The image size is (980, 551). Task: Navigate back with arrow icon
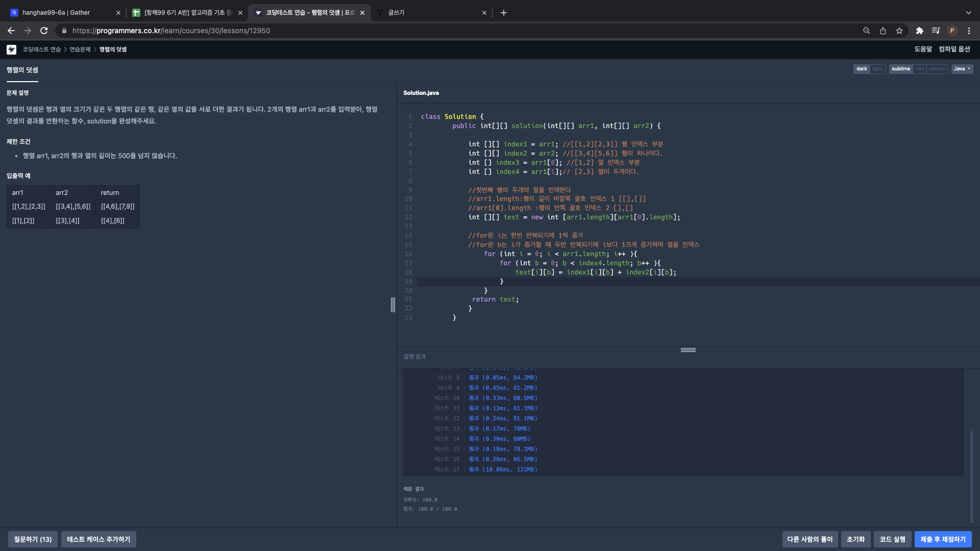tap(11, 31)
